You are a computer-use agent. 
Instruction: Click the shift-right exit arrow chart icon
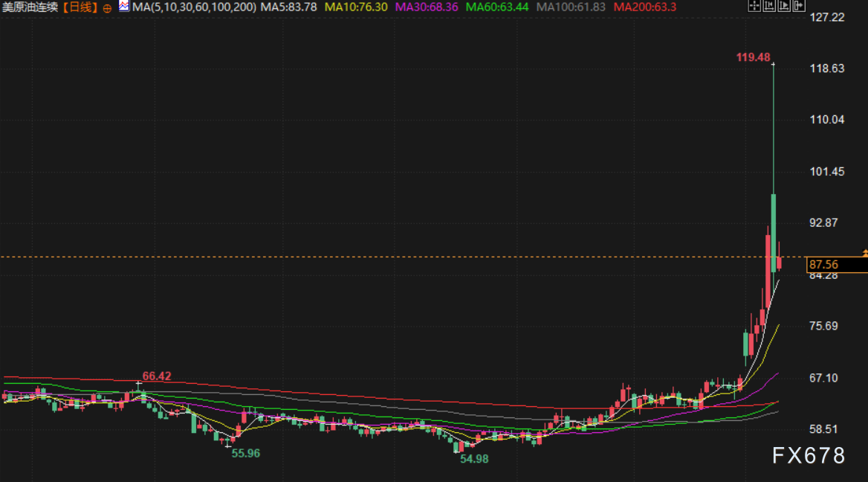(x=799, y=6)
